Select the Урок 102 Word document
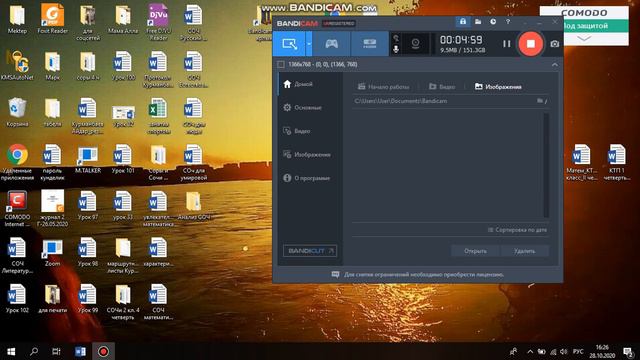This screenshot has height=360, width=640. click(x=17, y=299)
